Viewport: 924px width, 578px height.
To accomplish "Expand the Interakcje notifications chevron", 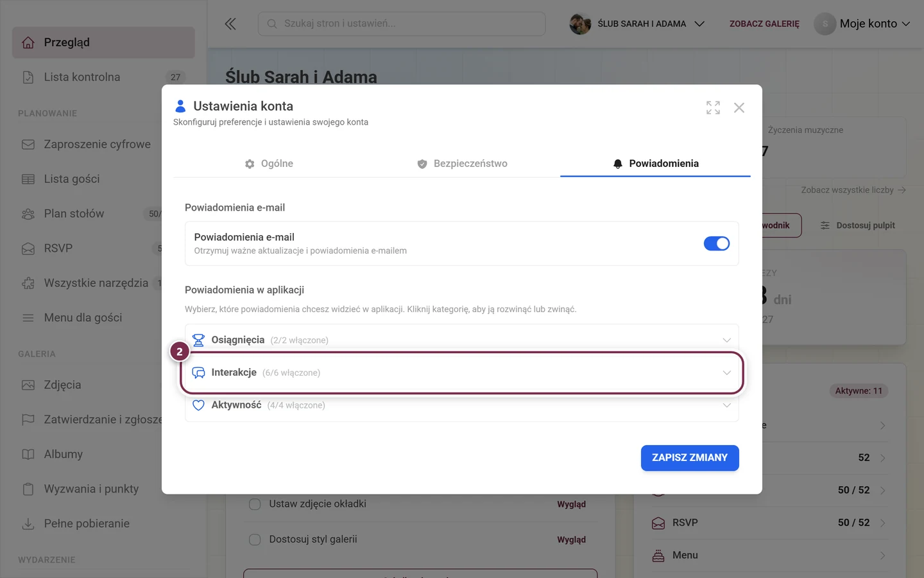I will point(726,372).
